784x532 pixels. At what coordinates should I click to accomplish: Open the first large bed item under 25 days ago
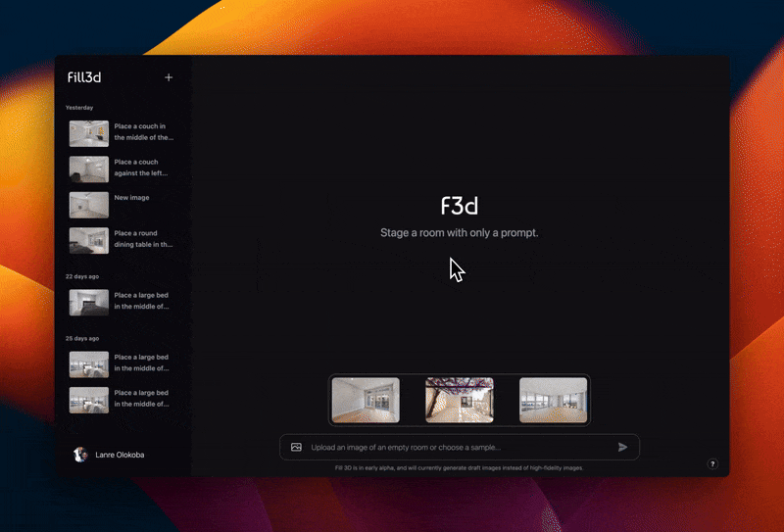click(x=122, y=363)
